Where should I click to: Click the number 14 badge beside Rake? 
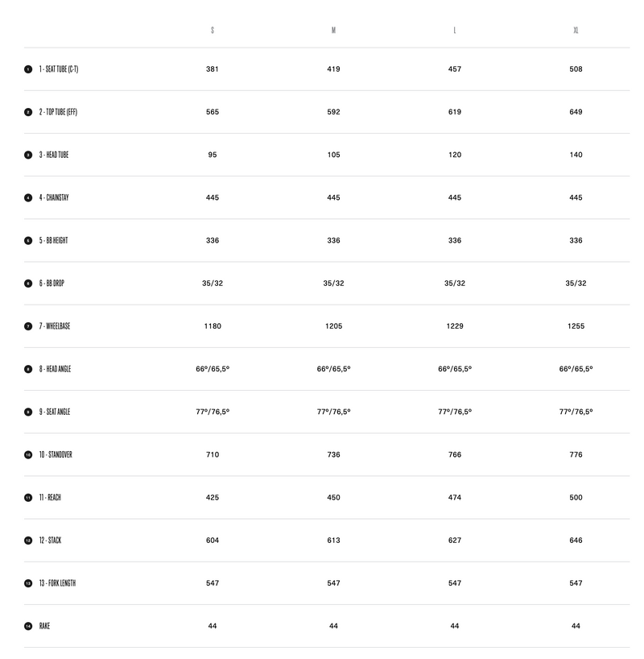coord(28,626)
